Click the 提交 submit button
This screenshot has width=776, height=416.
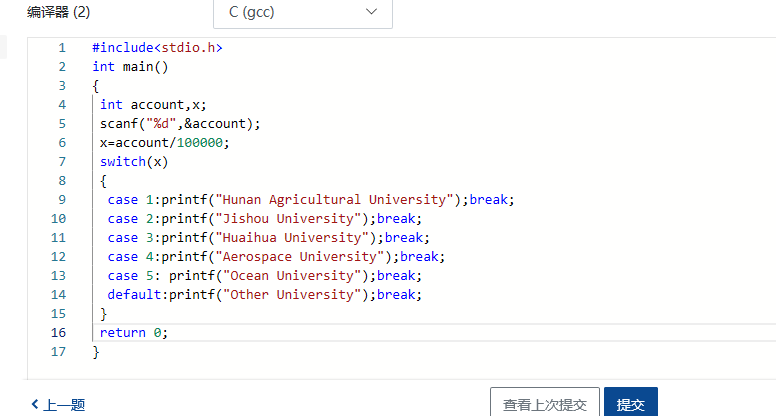630,404
